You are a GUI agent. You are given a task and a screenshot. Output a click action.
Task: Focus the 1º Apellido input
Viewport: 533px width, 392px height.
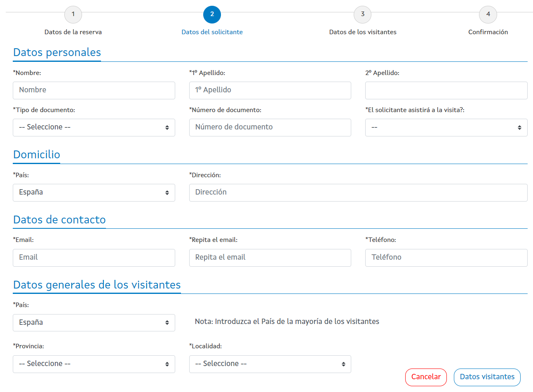click(x=270, y=90)
